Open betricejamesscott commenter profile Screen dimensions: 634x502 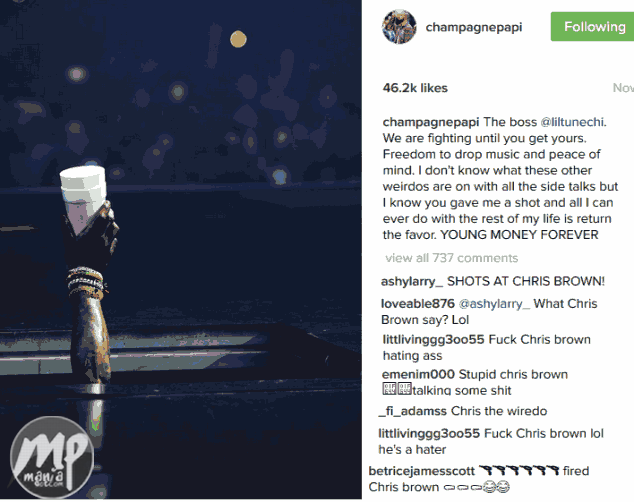(x=422, y=471)
